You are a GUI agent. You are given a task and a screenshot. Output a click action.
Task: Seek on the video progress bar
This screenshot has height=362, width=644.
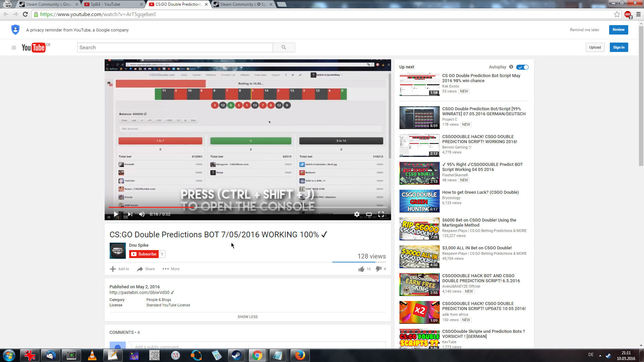(x=268, y=207)
